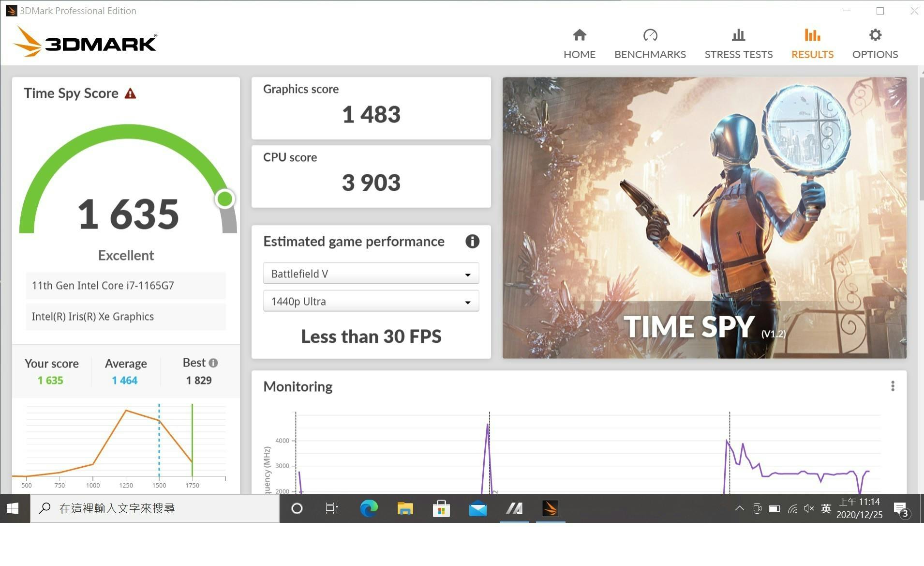The width and height of the screenshot is (924, 566).
Task: Click the info icon next to Estimated game performance
Action: point(472,241)
